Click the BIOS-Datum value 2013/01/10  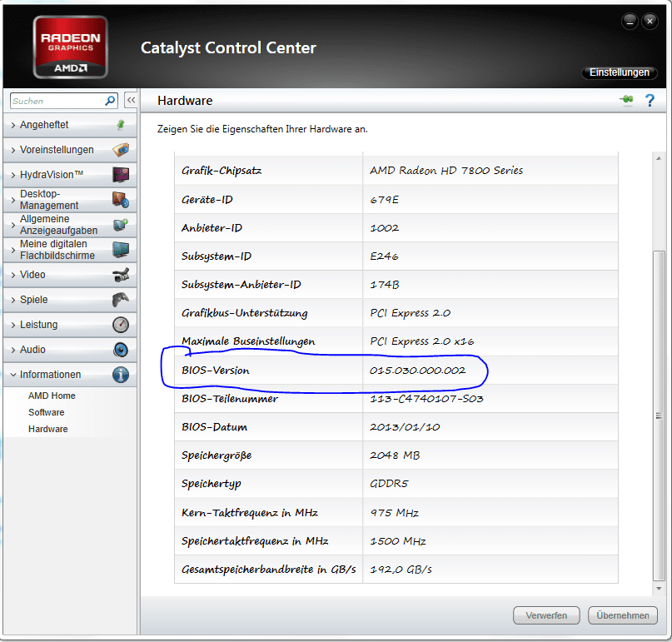pyautogui.click(x=405, y=427)
